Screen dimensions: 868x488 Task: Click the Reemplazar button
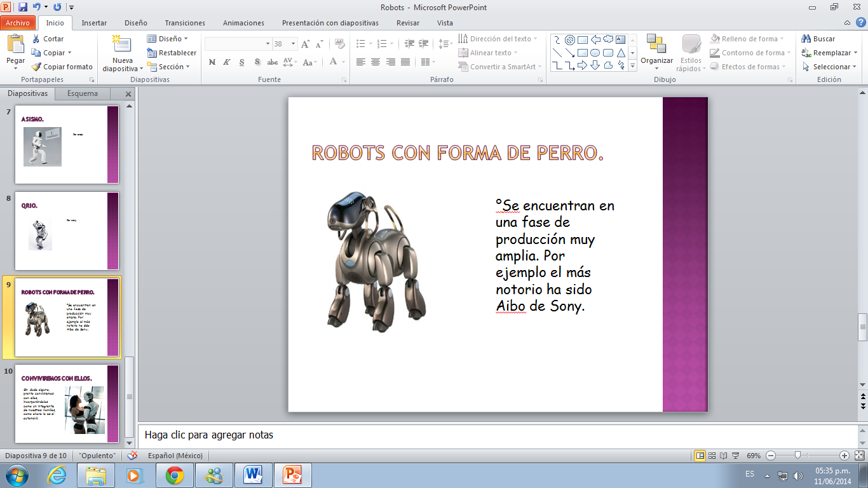tap(829, 53)
